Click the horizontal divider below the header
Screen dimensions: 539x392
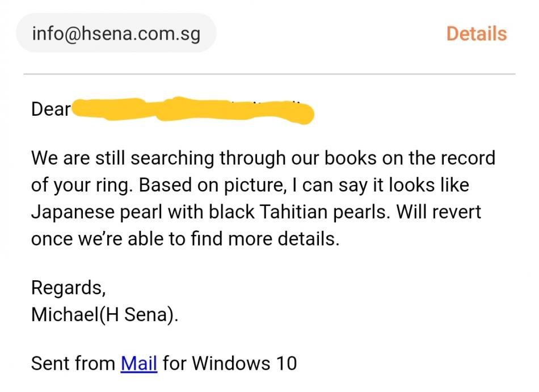click(269, 74)
